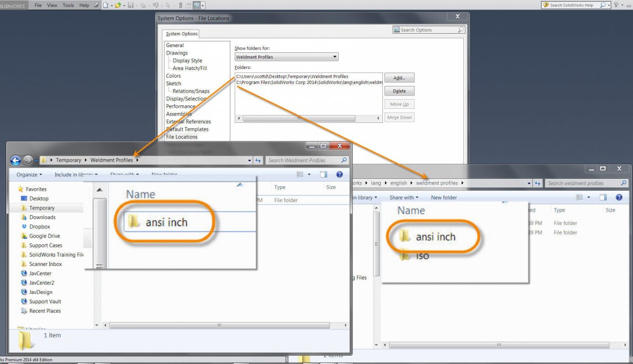
Task: Click the preview pane icon in right explorer window
Action: 603,198
